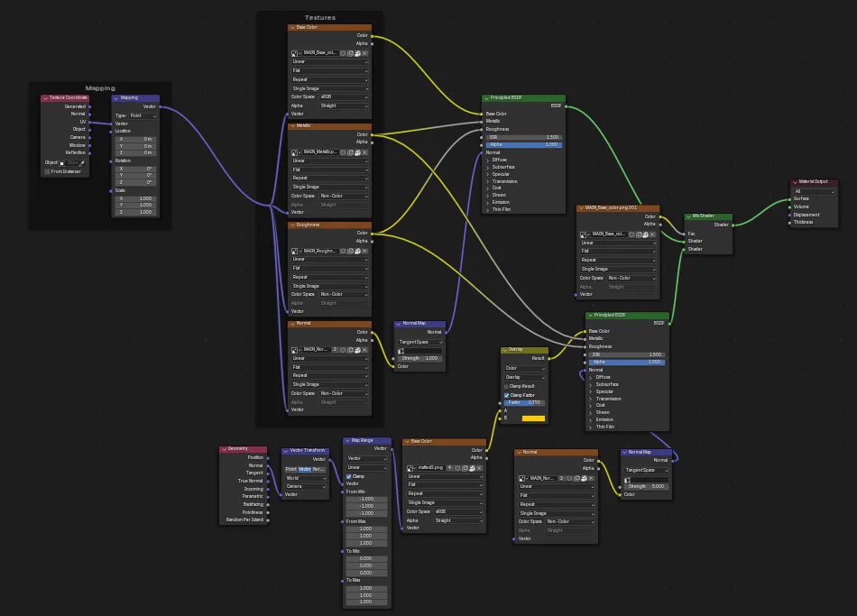Click the Strength 5.000 slider in Normal Map
This screenshot has width=857, height=616.
coord(646,486)
